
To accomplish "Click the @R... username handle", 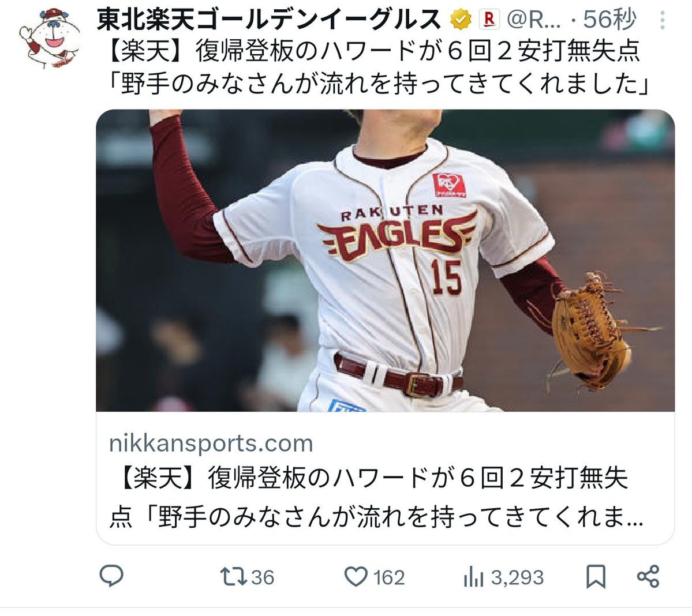I will pos(534,20).
